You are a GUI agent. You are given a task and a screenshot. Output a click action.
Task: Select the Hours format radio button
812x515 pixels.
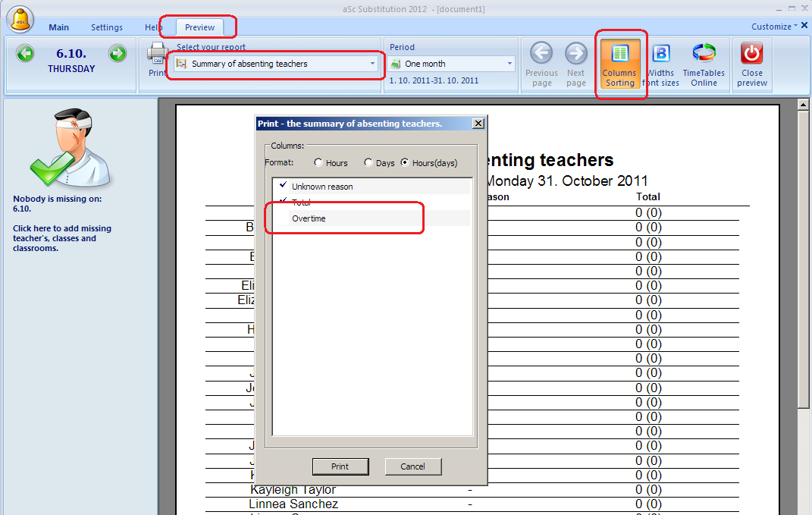tap(318, 162)
